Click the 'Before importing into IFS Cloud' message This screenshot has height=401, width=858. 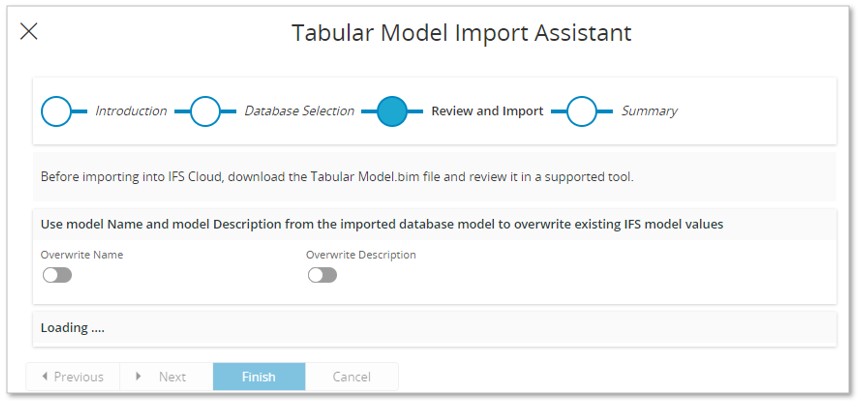click(x=337, y=177)
